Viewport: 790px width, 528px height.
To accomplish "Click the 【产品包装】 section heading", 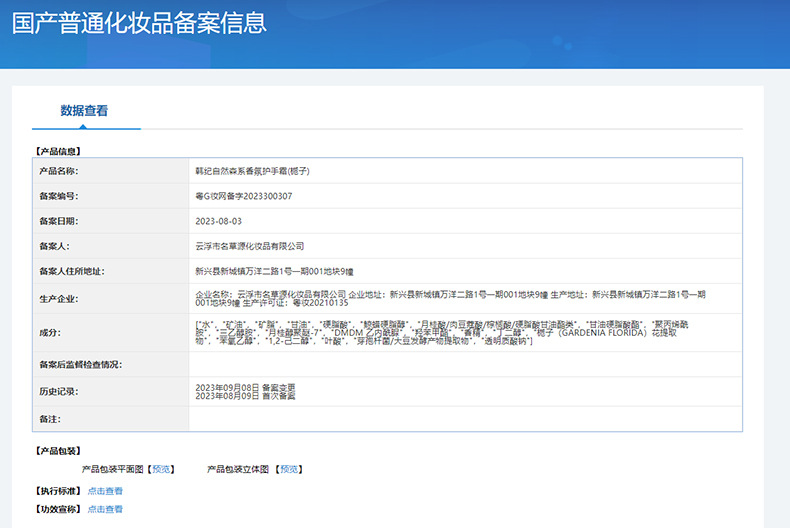I will (x=58, y=451).
